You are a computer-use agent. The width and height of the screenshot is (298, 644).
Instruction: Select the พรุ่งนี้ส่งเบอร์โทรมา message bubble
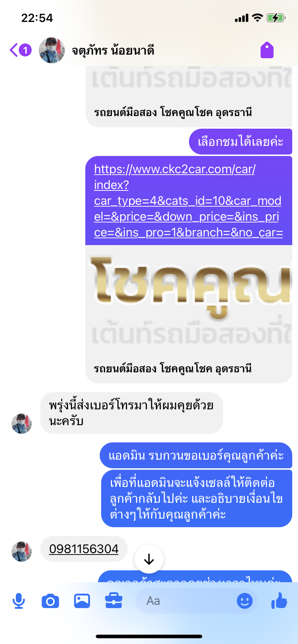tap(132, 413)
